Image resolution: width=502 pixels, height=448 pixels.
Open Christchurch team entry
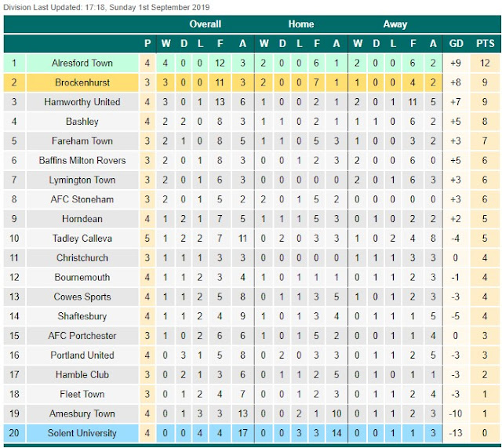pyautogui.click(x=82, y=257)
